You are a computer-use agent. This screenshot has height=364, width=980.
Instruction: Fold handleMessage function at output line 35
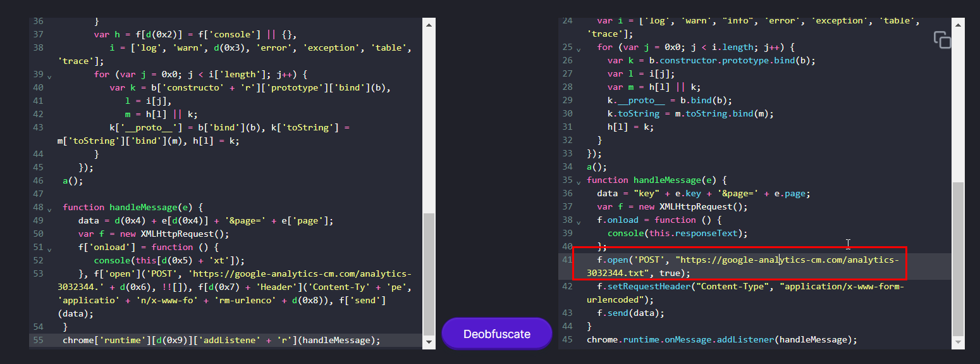click(x=578, y=182)
